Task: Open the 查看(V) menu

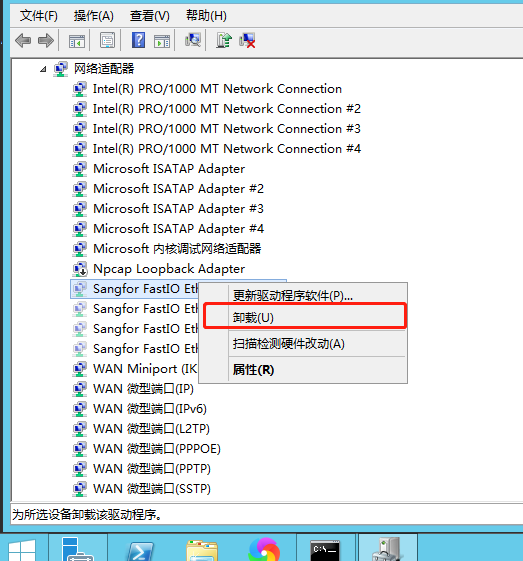Action: click(x=150, y=16)
